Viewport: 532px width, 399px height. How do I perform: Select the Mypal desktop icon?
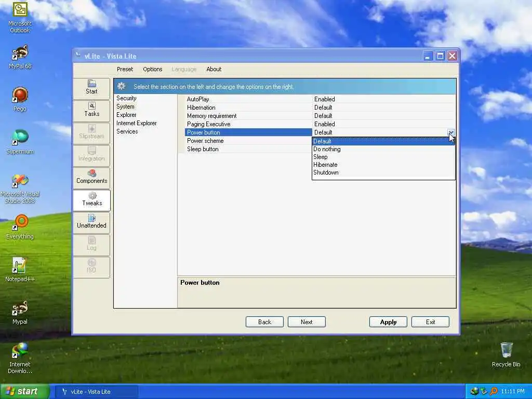[20, 312]
